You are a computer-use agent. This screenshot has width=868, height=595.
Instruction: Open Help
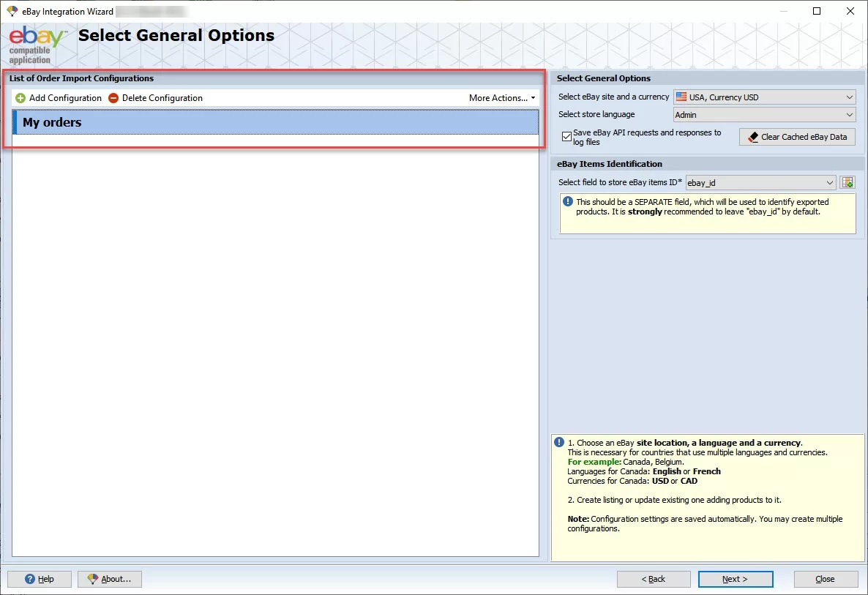tap(40, 579)
